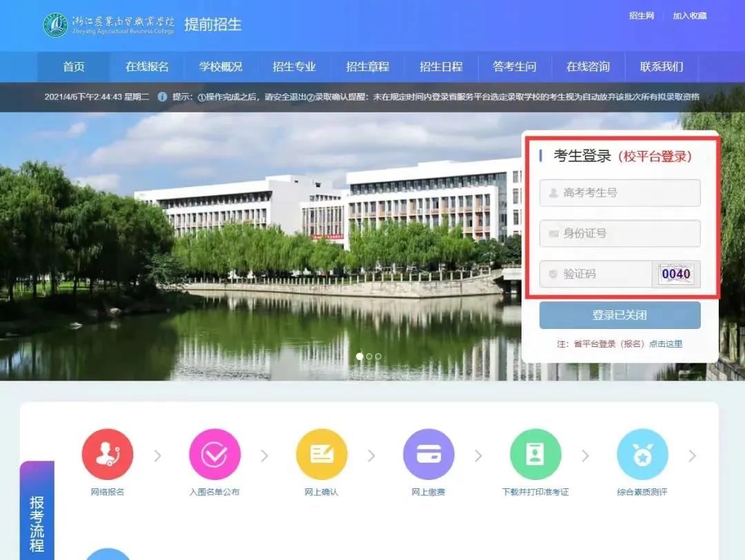Click the info icon beside 提示
Image resolution: width=745 pixels, height=560 pixels.
162,97
